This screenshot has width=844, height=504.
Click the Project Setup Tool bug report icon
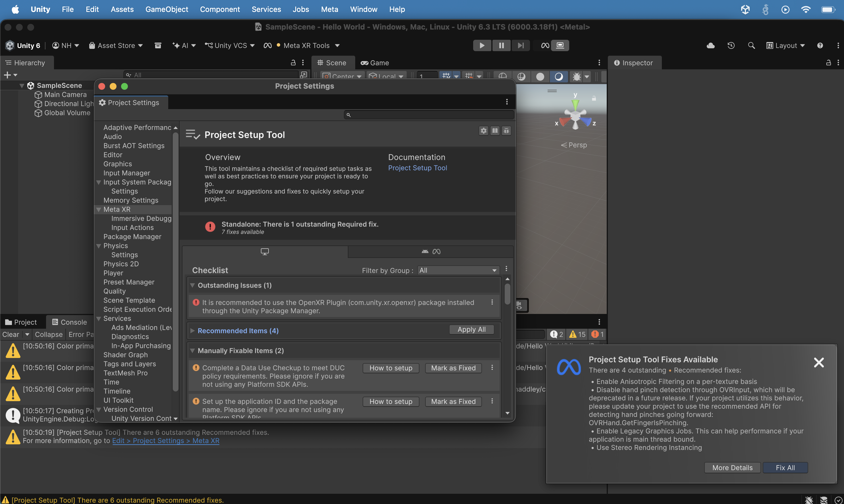click(x=506, y=131)
